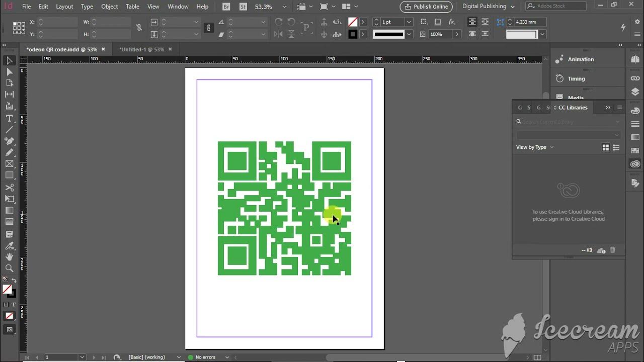The width and height of the screenshot is (644, 362).
Task: Select the Eyedropper tool
Action: point(9,246)
